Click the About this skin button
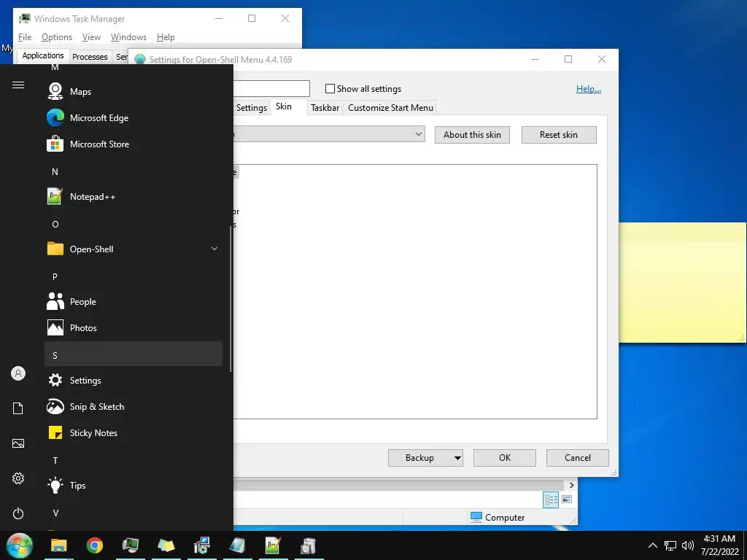Screen dimensions: 747x560 pos(472,135)
